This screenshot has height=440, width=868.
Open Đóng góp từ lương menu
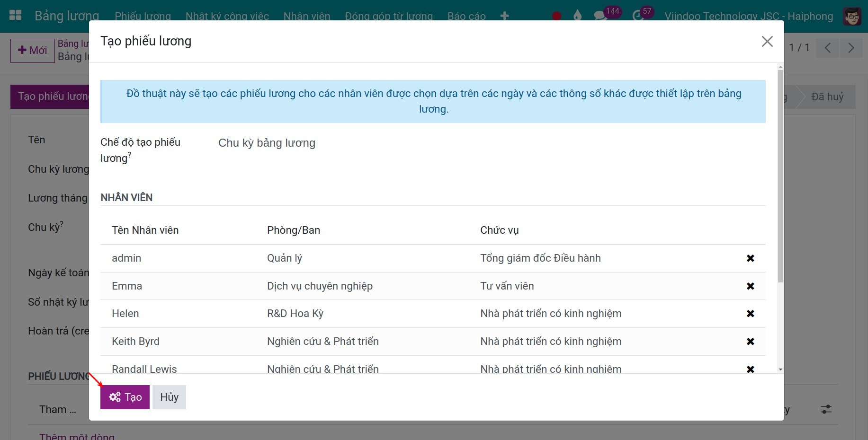[x=389, y=16]
